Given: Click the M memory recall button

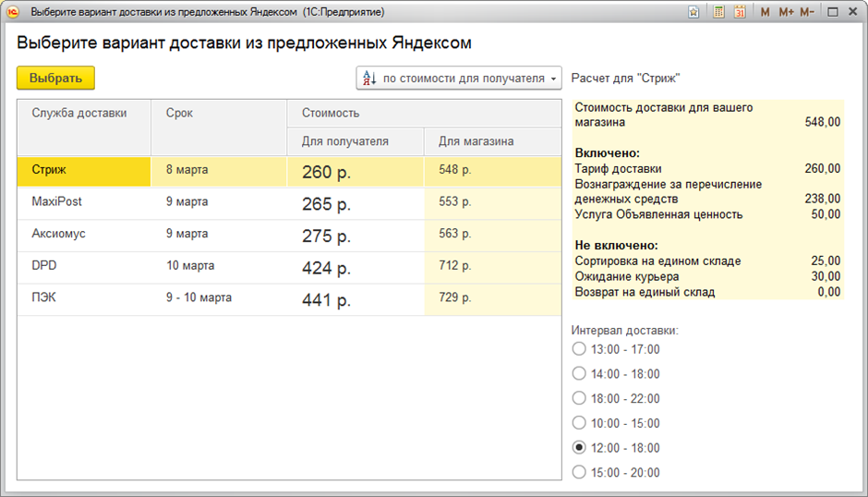Looking at the screenshot, I should tap(765, 12).
